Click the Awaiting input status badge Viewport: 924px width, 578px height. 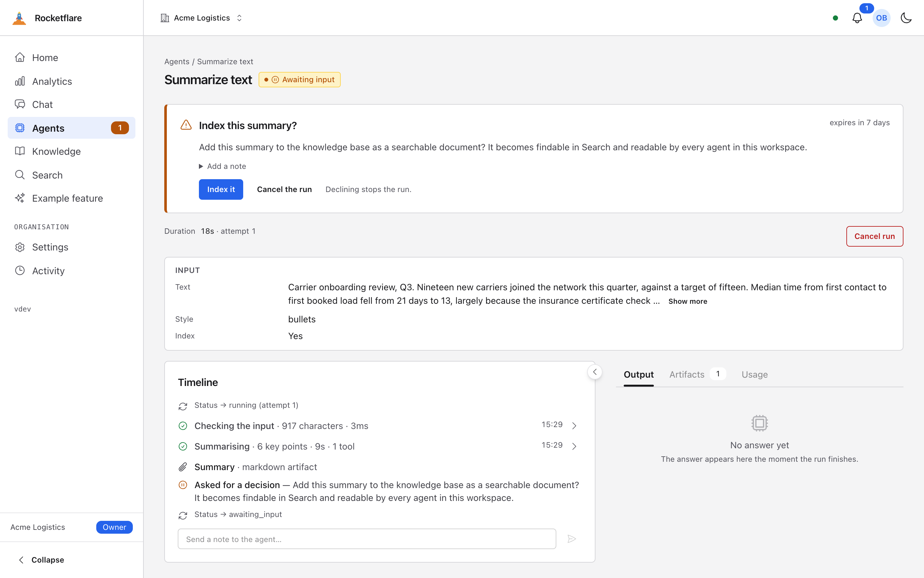299,80
